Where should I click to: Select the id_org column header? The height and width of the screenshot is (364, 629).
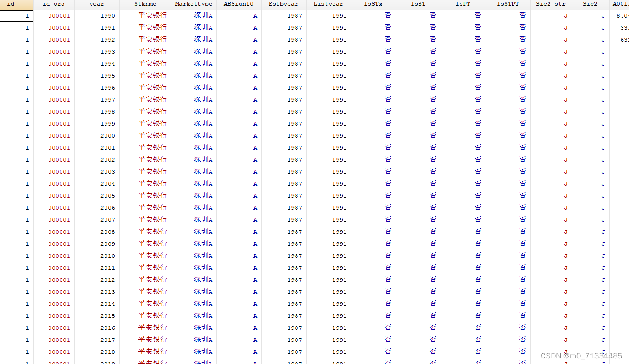[x=54, y=4]
